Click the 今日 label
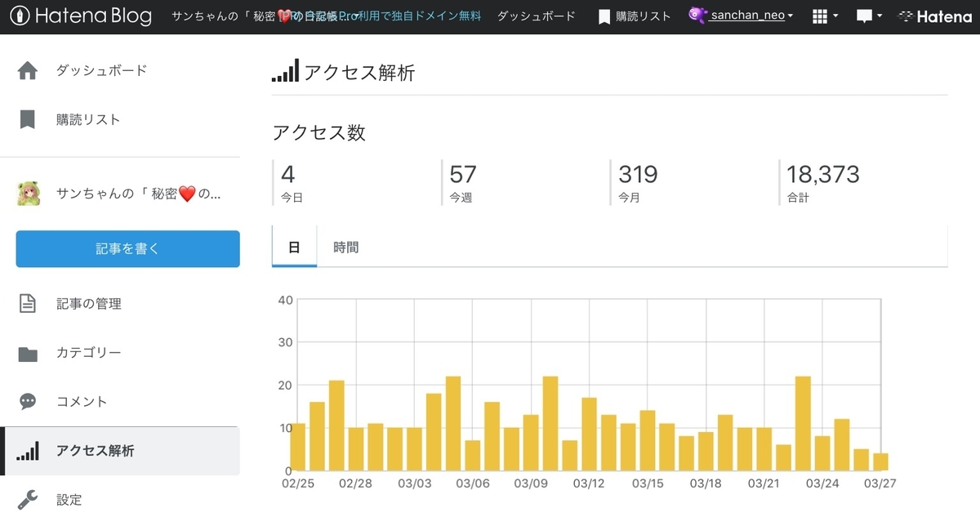 [292, 198]
